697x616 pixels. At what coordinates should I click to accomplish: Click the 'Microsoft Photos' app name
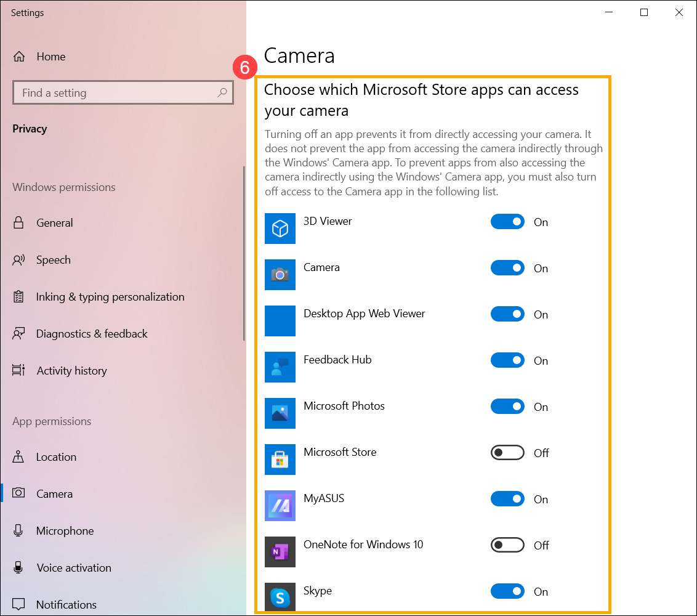[344, 405]
